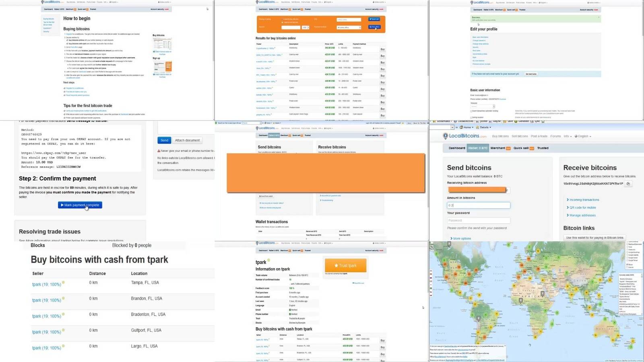
Task: Open the Sign up tutorial thumbnail
Action: (x=162, y=66)
